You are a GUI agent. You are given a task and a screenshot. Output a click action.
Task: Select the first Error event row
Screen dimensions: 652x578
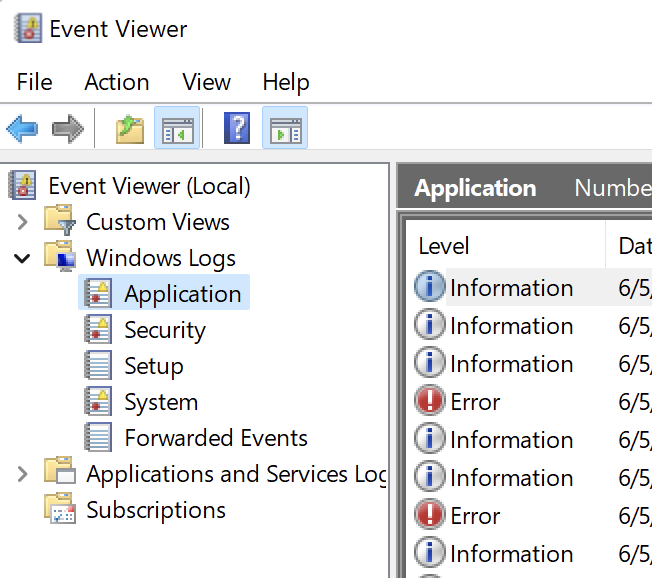click(529, 402)
